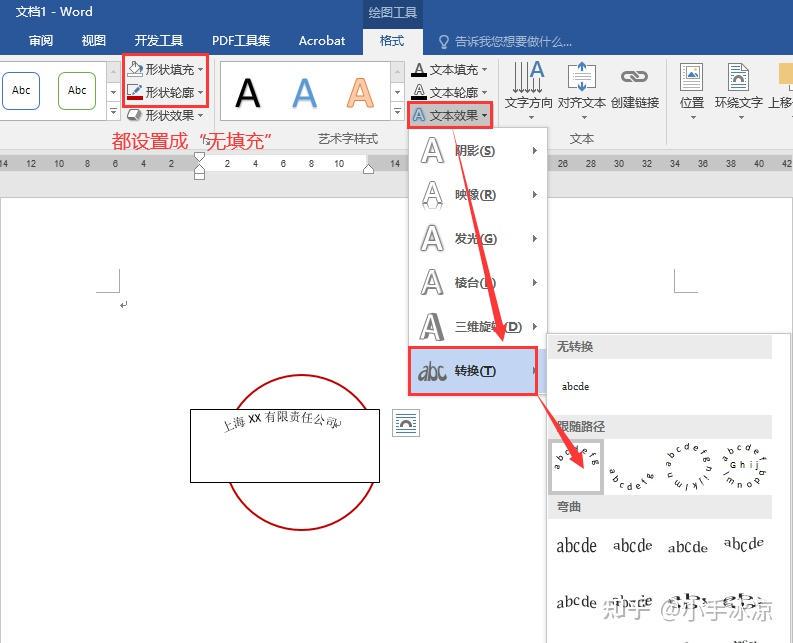The image size is (793, 643).
Task: Select the abcde no-transform option
Action: point(575,387)
